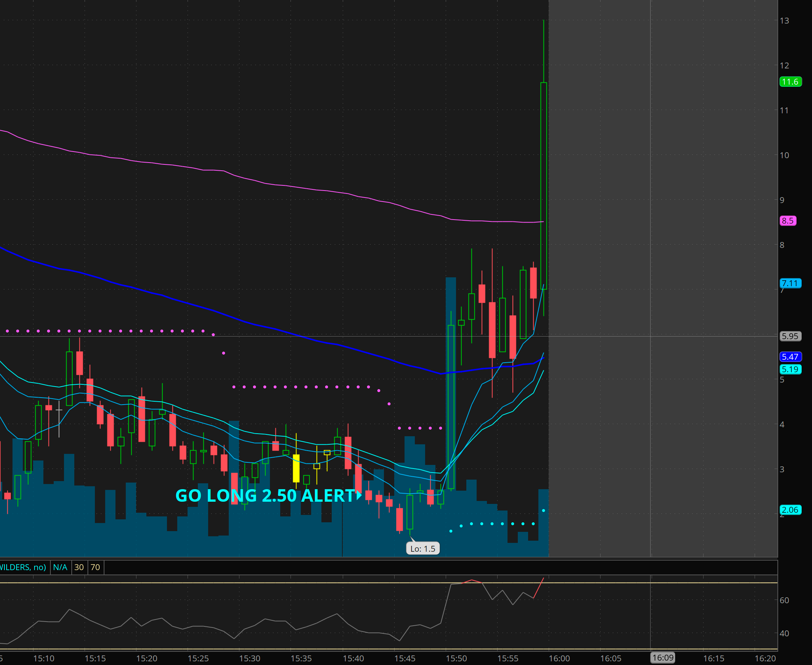812x665 pixels.
Task: Click the cyan 5.19 price-axis bubble
Action: pos(790,369)
